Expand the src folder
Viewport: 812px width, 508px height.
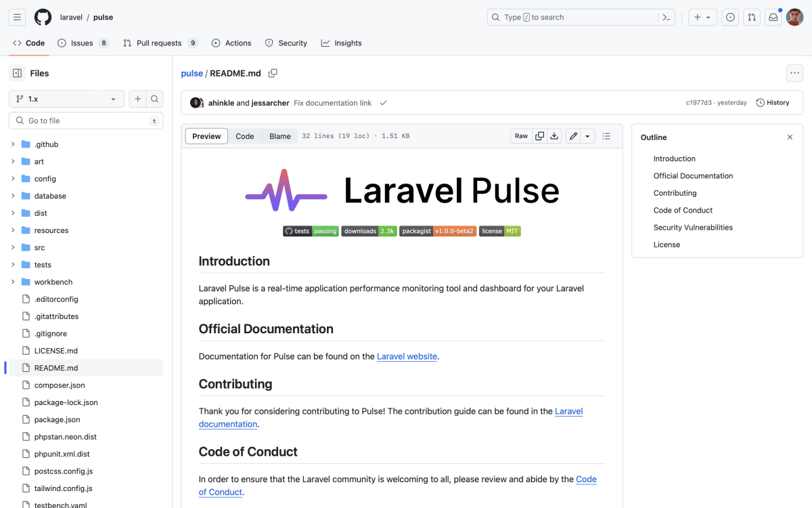13,247
